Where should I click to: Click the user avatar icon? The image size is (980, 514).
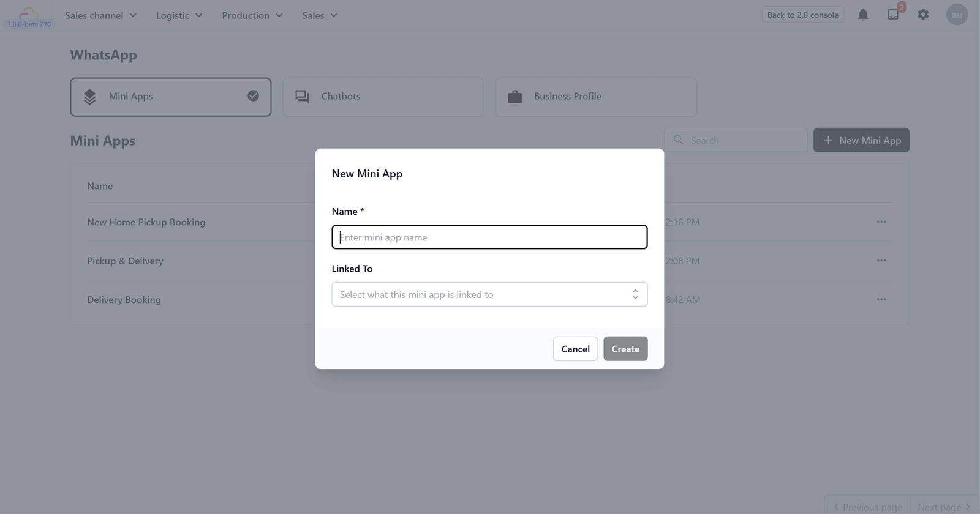(x=957, y=15)
